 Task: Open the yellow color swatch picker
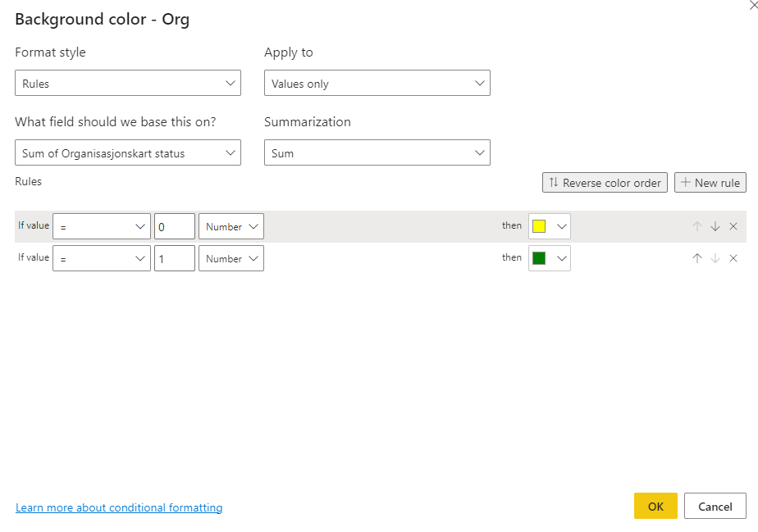(549, 226)
